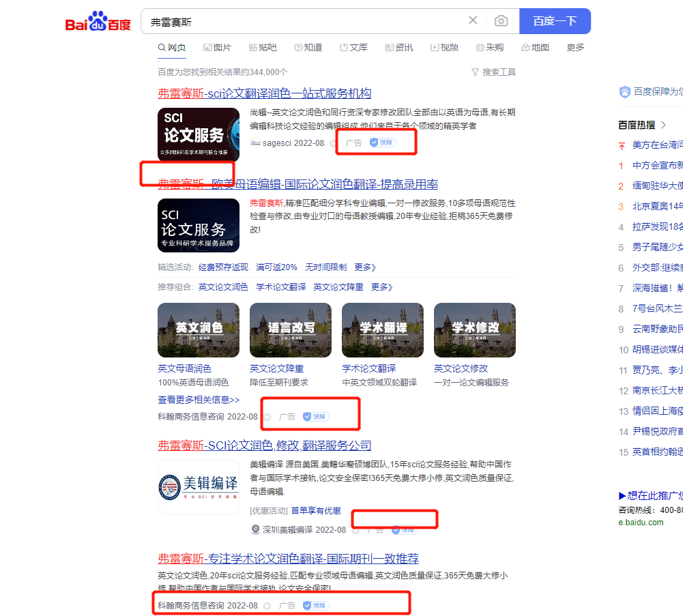Click the 专业科研学术服务品牌 thumbnail
The image size is (683, 616).
198,225
